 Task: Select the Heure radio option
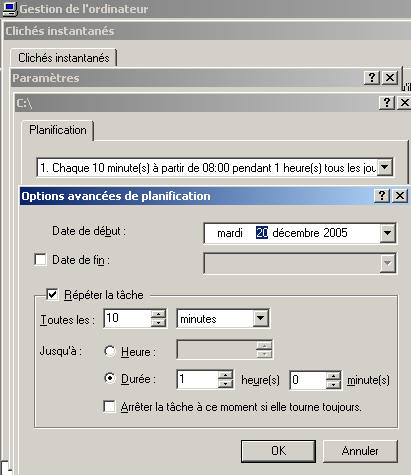point(110,351)
